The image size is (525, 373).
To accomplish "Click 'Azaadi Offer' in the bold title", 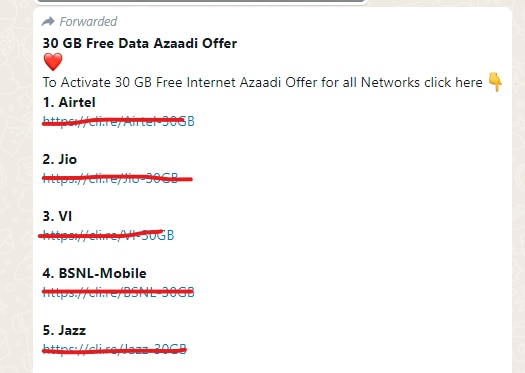I will click(195, 44).
